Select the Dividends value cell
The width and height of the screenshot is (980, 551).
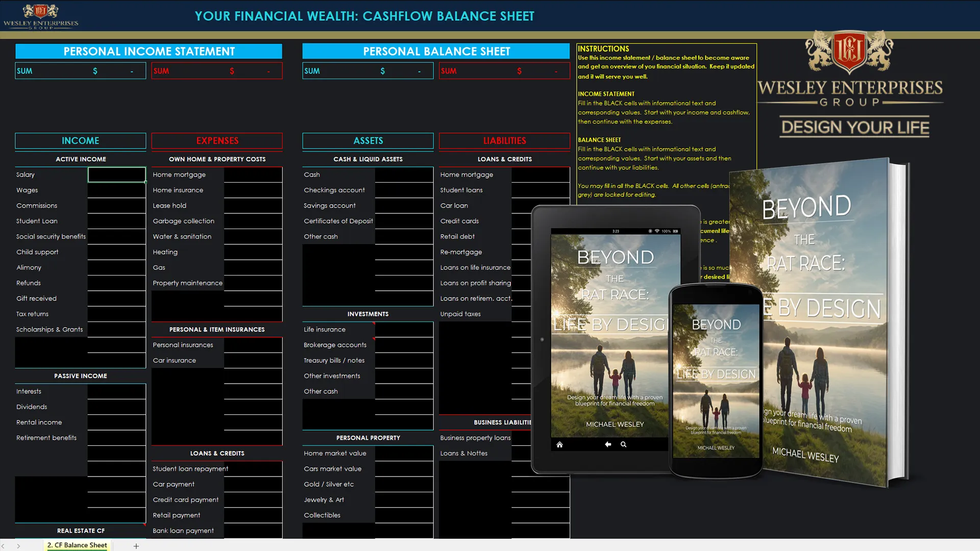(117, 407)
